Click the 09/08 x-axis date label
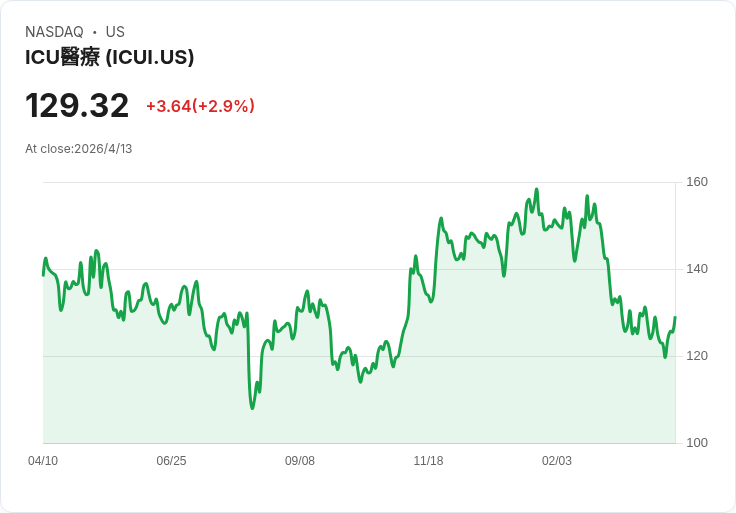Image resolution: width=736 pixels, height=513 pixels. coord(299,461)
